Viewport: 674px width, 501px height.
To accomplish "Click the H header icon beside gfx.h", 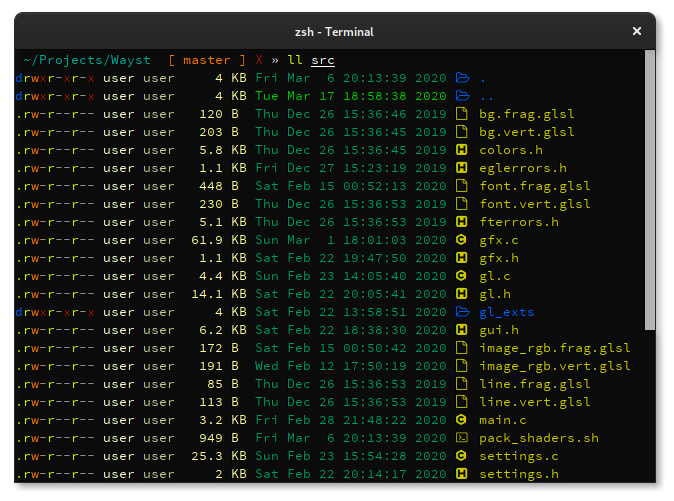I will 462,258.
